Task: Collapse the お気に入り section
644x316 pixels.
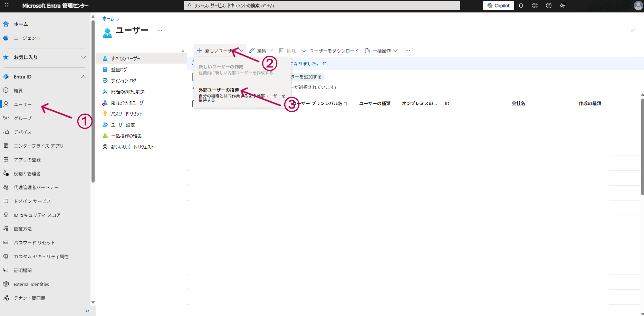Action: click(x=83, y=57)
